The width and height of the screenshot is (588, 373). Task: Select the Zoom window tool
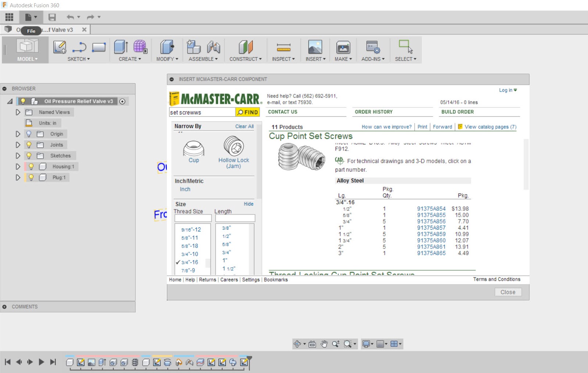tap(347, 344)
